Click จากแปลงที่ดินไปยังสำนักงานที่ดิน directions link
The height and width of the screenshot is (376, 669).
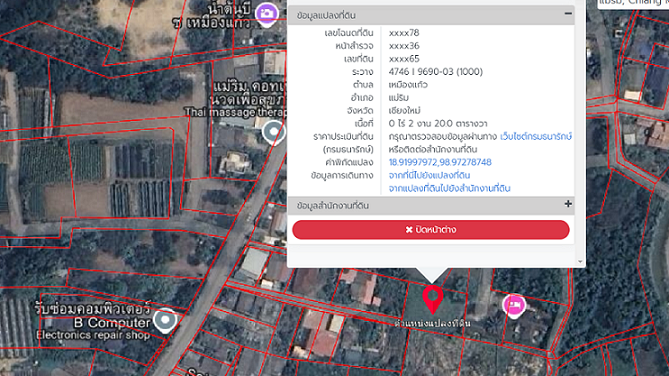point(449,188)
